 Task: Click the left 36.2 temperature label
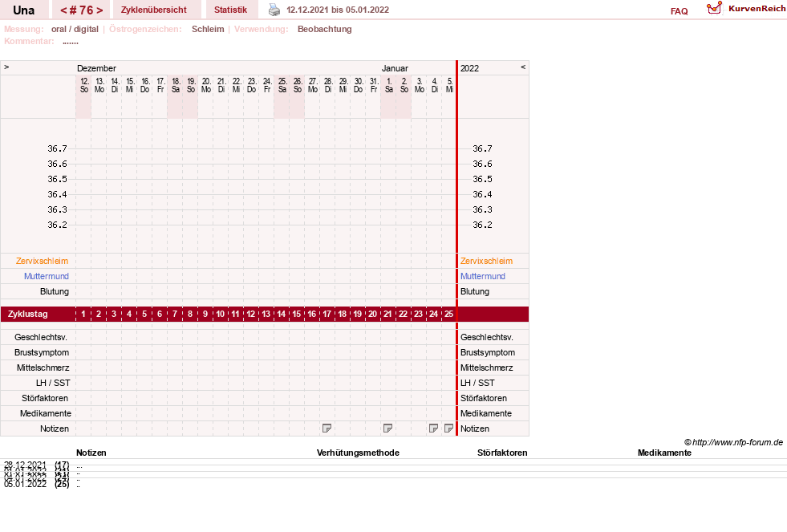pyautogui.click(x=57, y=225)
